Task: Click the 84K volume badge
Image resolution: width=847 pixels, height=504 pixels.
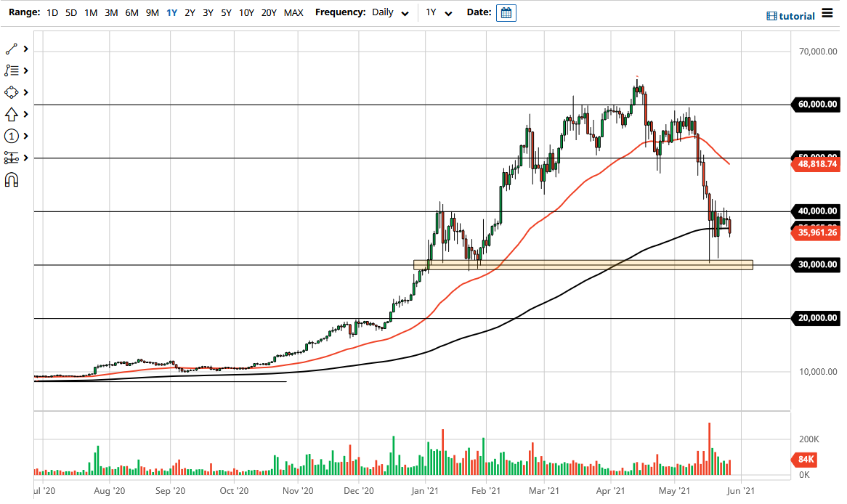Action: tap(806, 460)
